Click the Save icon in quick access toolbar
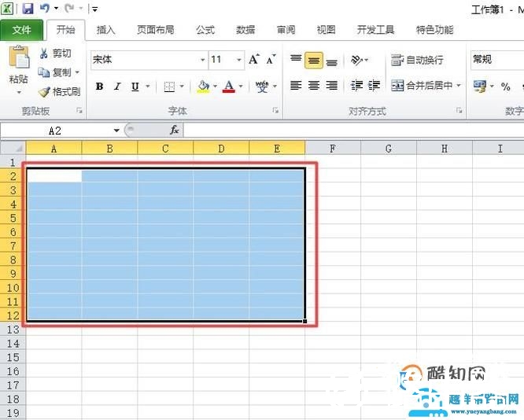The width and height of the screenshot is (524, 420). tap(28, 9)
